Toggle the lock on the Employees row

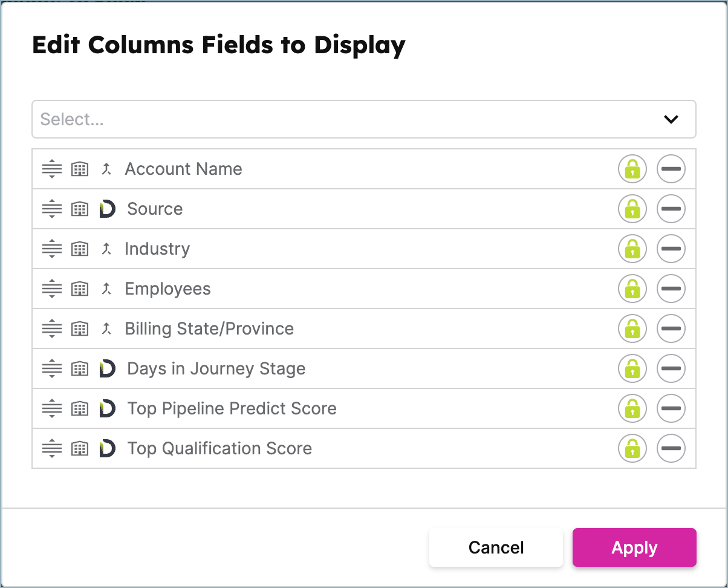[x=632, y=289]
